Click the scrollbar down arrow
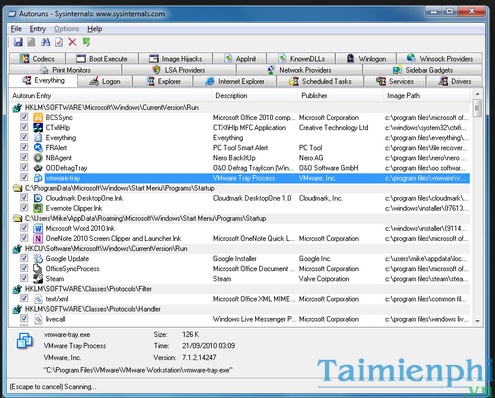The height and width of the screenshot is (398, 495). pos(477,321)
